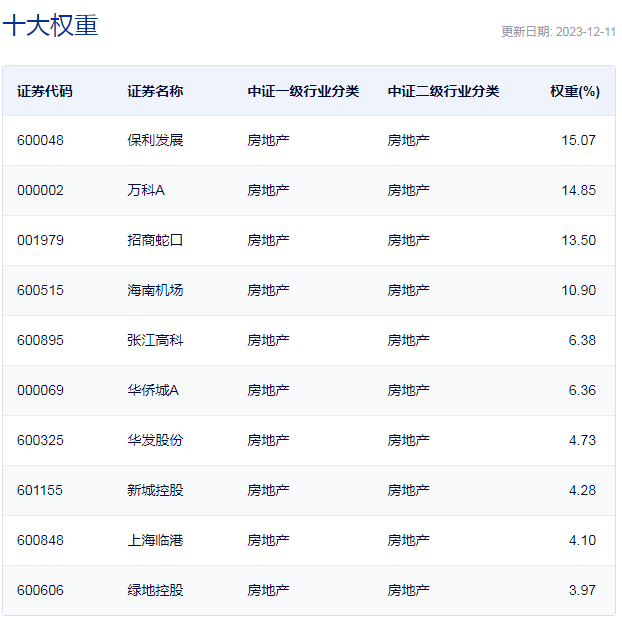Select stock name 万科A

pyautogui.click(x=146, y=190)
